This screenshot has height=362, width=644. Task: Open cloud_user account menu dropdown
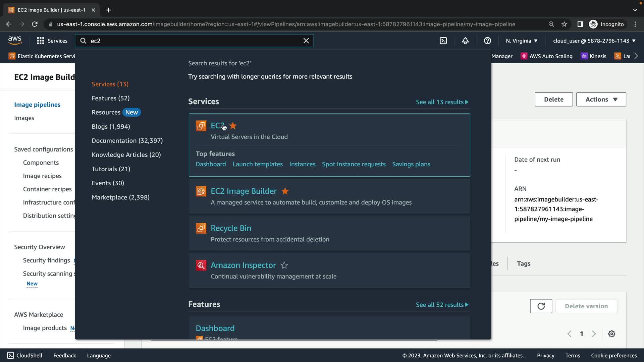[594, 41]
